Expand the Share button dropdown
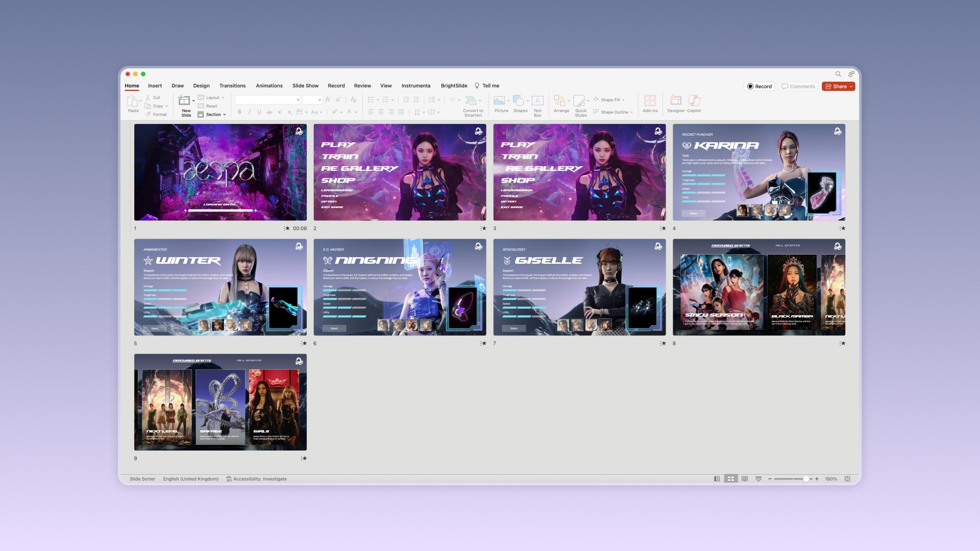 click(x=851, y=87)
